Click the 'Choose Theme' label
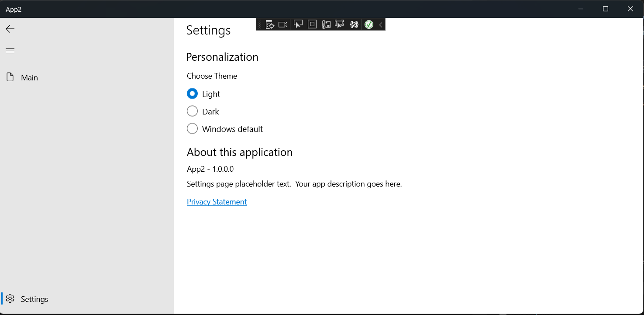This screenshot has height=315, width=644. coord(212,76)
